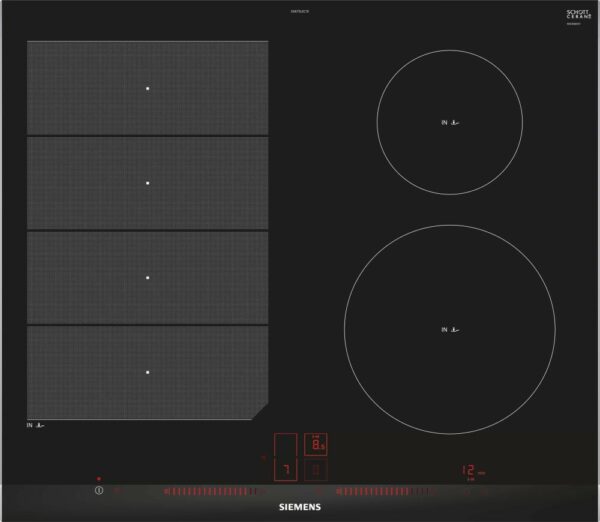
Task: Tap the center dot of the second flex zone
Action: click(148, 183)
